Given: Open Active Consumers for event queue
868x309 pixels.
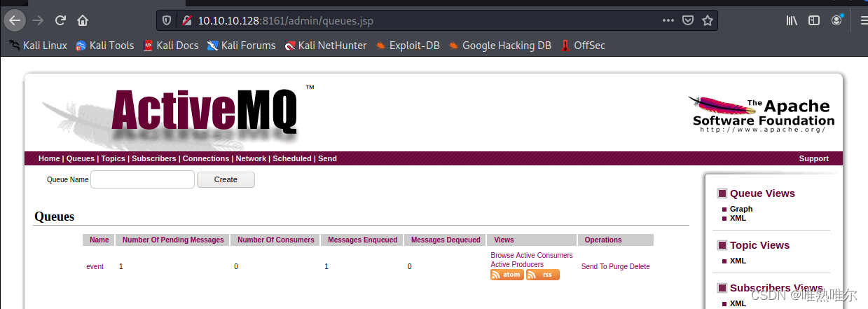Looking at the screenshot, I should point(544,256).
